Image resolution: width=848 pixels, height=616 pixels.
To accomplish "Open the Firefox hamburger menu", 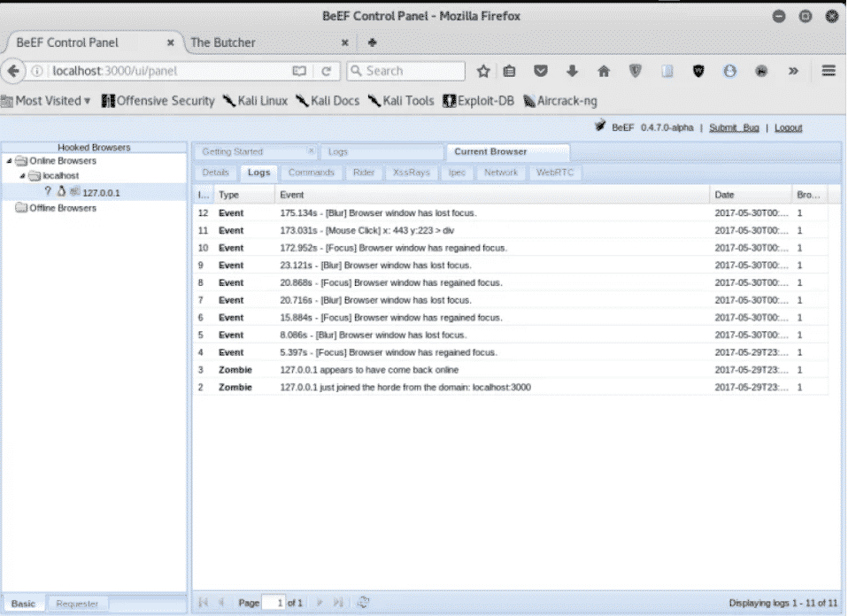I will [x=829, y=71].
